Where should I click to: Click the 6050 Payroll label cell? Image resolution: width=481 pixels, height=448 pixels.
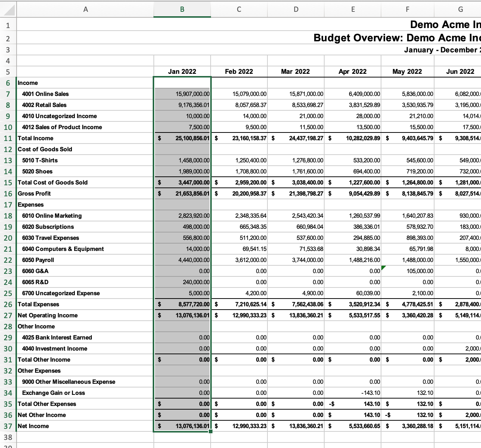[85, 260]
